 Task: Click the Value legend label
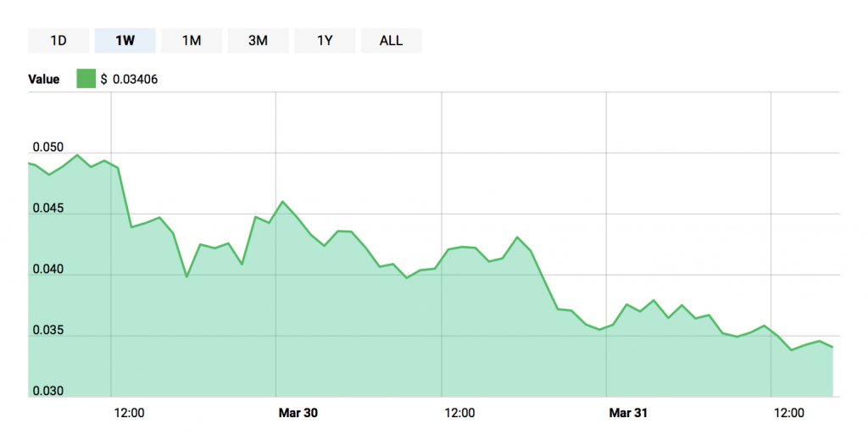click(44, 79)
